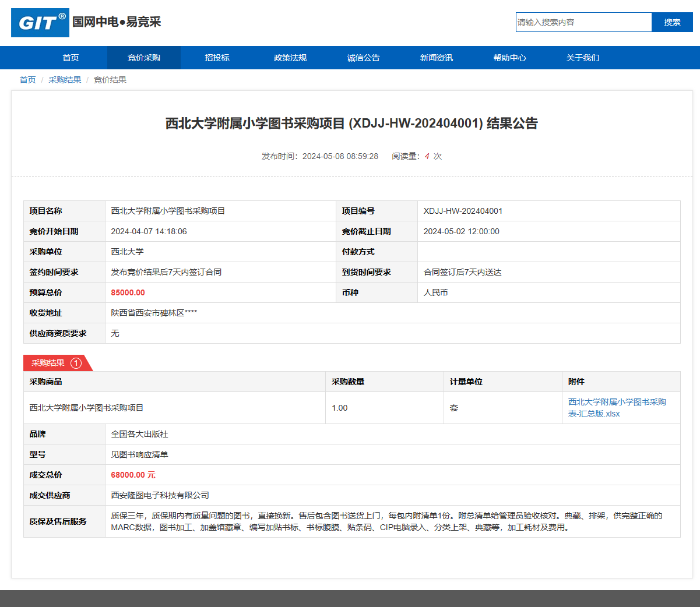Click the red 采购结果 section tab
700x607 pixels.
point(48,363)
